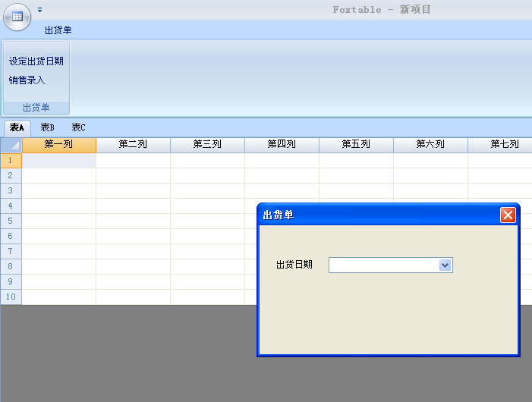Click the cell in row 3 of 第三列

pyautogui.click(x=207, y=191)
